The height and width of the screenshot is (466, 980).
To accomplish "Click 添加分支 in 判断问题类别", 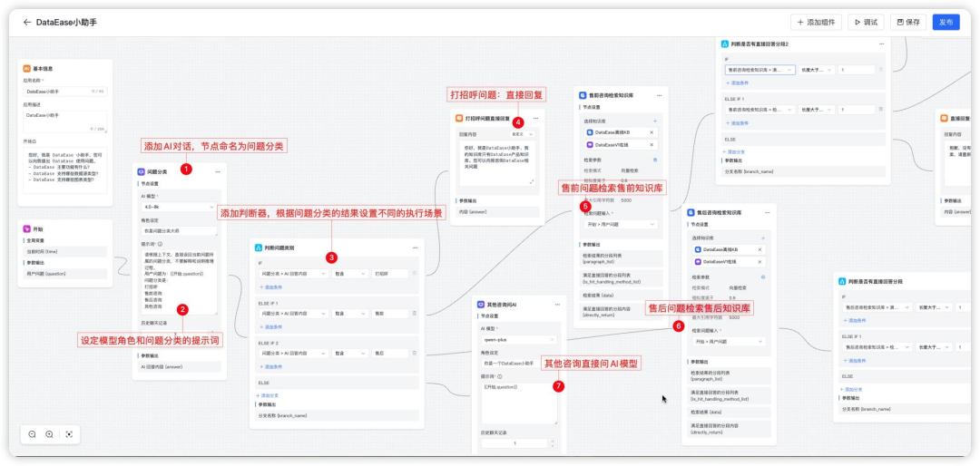I will tap(268, 395).
